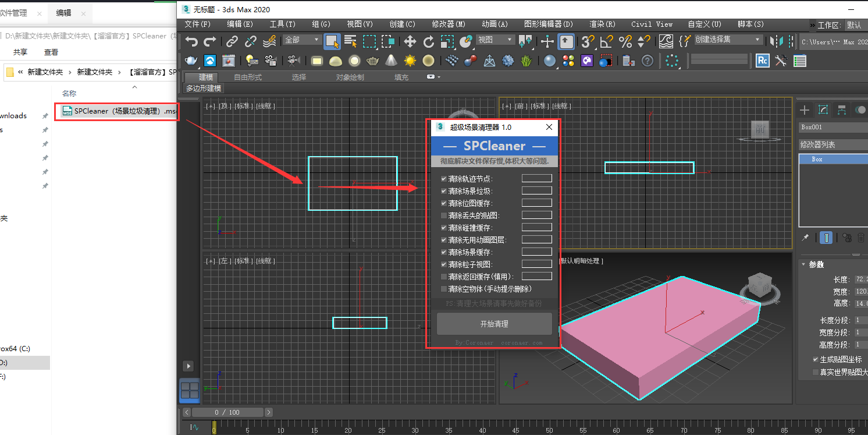This screenshot has width=868, height=435.
Task: Select SPCleaner .ms file in Explorer
Action: coord(116,111)
